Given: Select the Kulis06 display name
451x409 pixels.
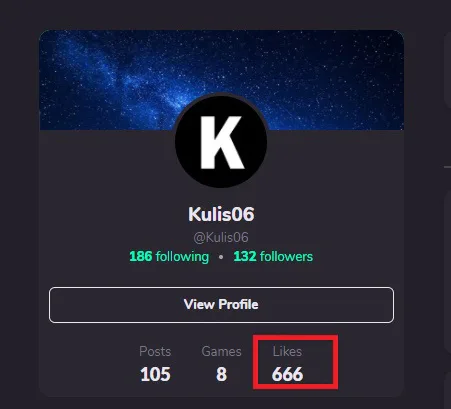Looking at the screenshot, I should pyautogui.click(x=221, y=214).
